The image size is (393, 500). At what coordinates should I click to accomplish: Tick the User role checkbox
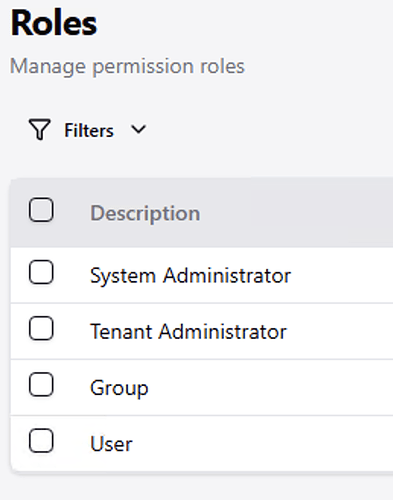(x=41, y=441)
